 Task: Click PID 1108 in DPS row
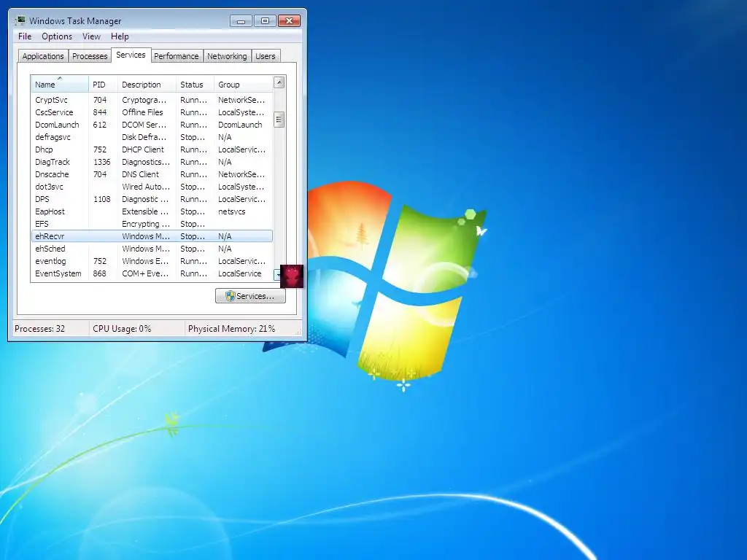(101, 199)
